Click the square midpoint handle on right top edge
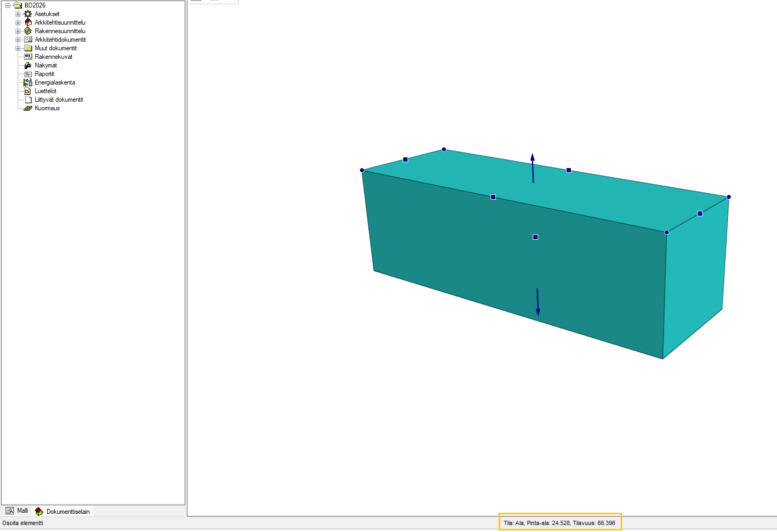Image resolution: width=777 pixels, height=532 pixels. (x=700, y=214)
